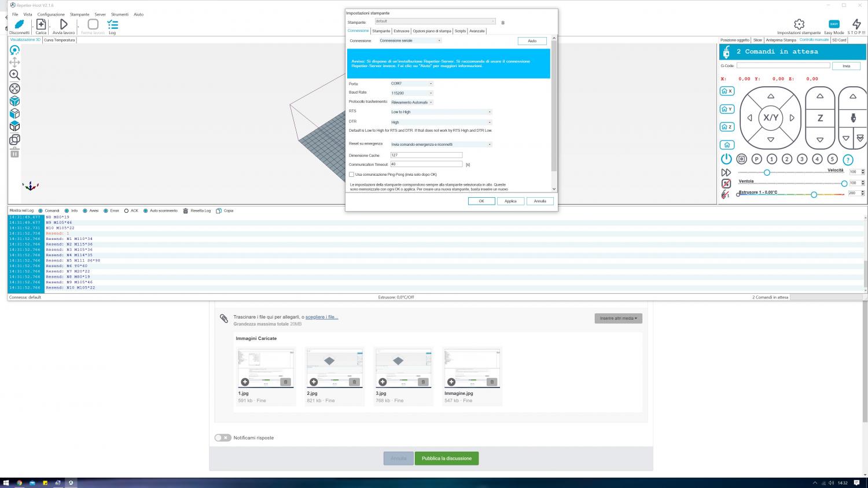This screenshot has width=868, height=488.
Task: Switch to the Estrusore settings tab
Action: [x=401, y=31]
